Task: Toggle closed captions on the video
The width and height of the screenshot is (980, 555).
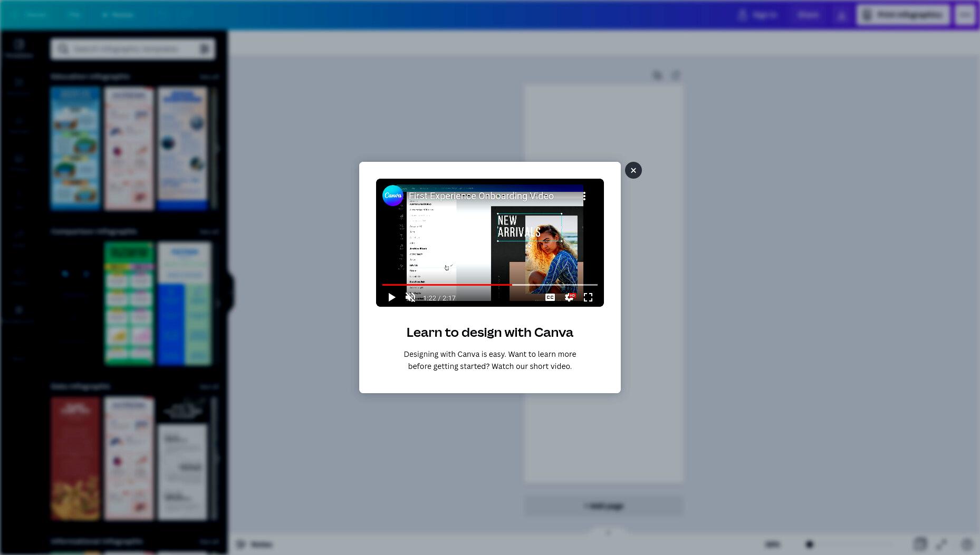Action: click(x=550, y=297)
